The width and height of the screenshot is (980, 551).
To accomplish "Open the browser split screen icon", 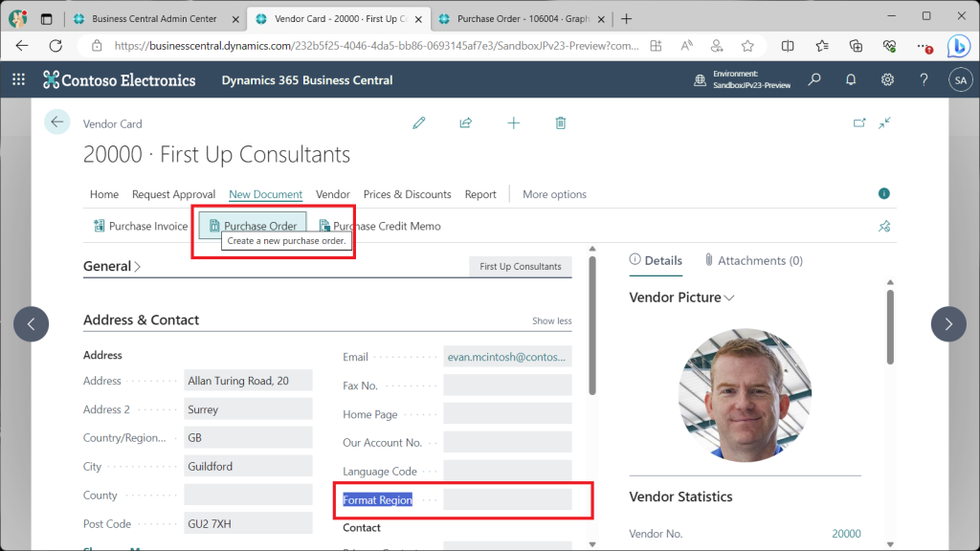I will click(788, 46).
